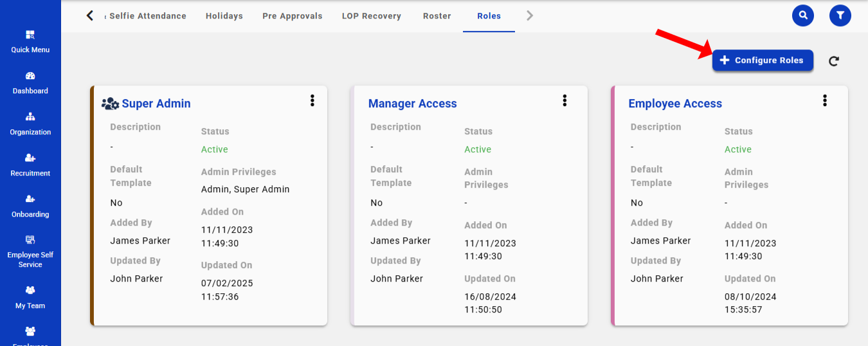Select Onboarding in the sidebar
Image resolution: width=868 pixels, height=346 pixels.
(30, 206)
